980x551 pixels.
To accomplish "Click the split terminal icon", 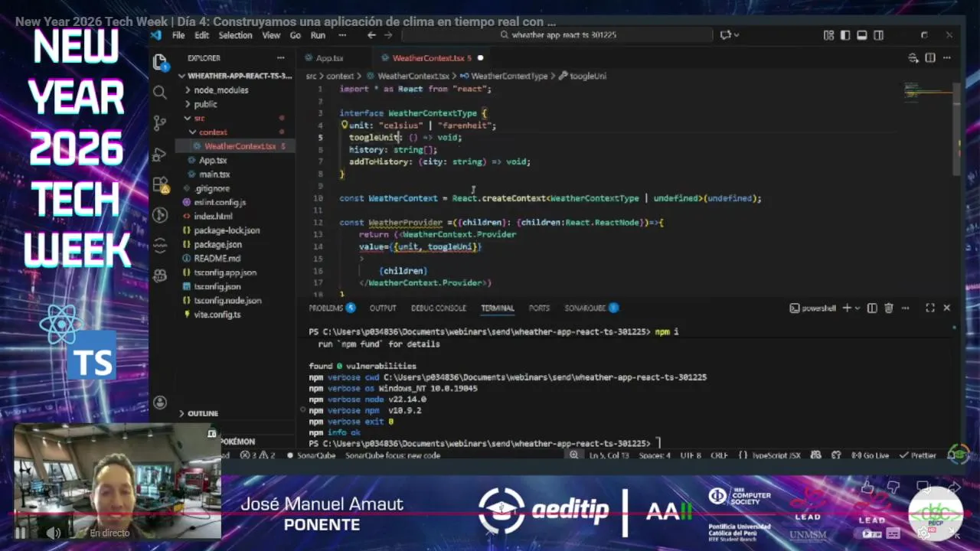I will click(x=872, y=308).
